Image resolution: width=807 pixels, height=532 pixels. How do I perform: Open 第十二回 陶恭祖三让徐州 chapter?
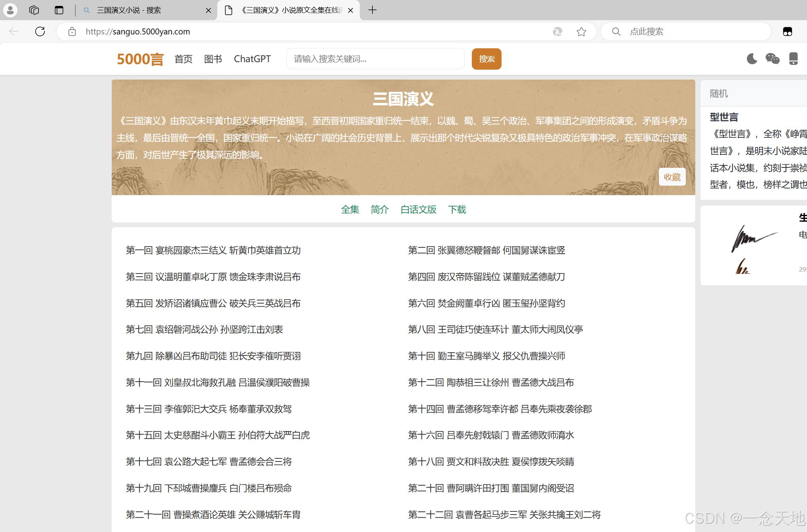click(491, 382)
